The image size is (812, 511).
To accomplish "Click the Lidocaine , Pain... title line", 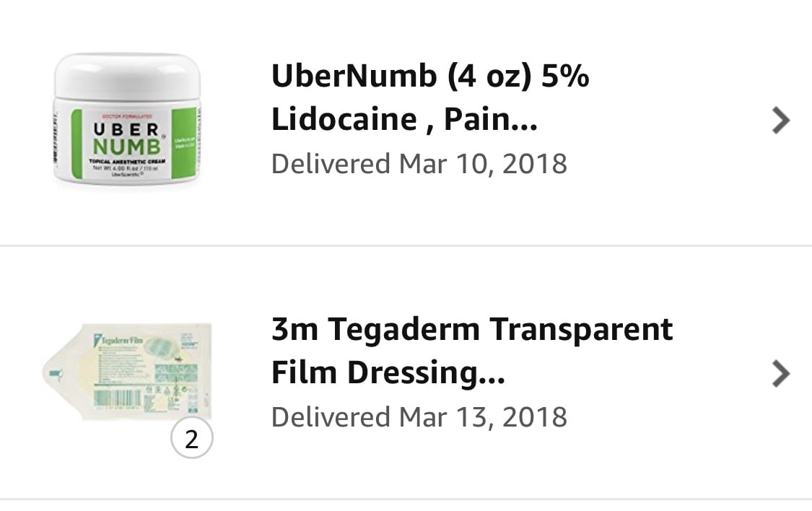I will pyautogui.click(x=404, y=119).
